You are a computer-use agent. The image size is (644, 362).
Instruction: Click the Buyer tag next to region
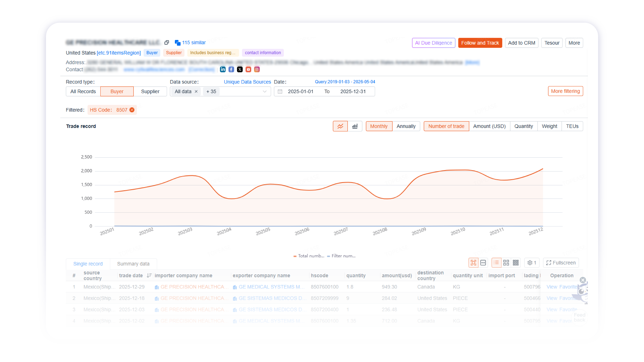(x=152, y=53)
